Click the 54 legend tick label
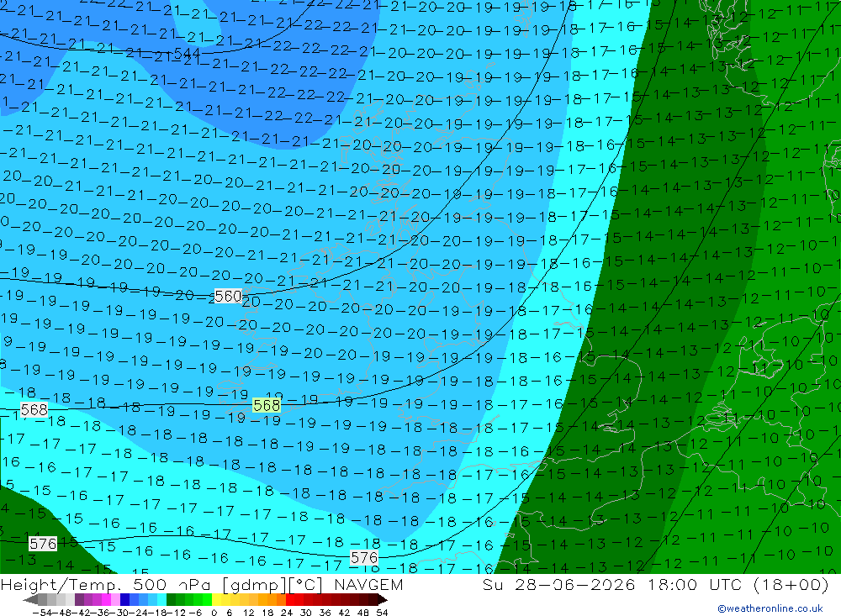The height and width of the screenshot is (616, 841). [x=382, y=613]
